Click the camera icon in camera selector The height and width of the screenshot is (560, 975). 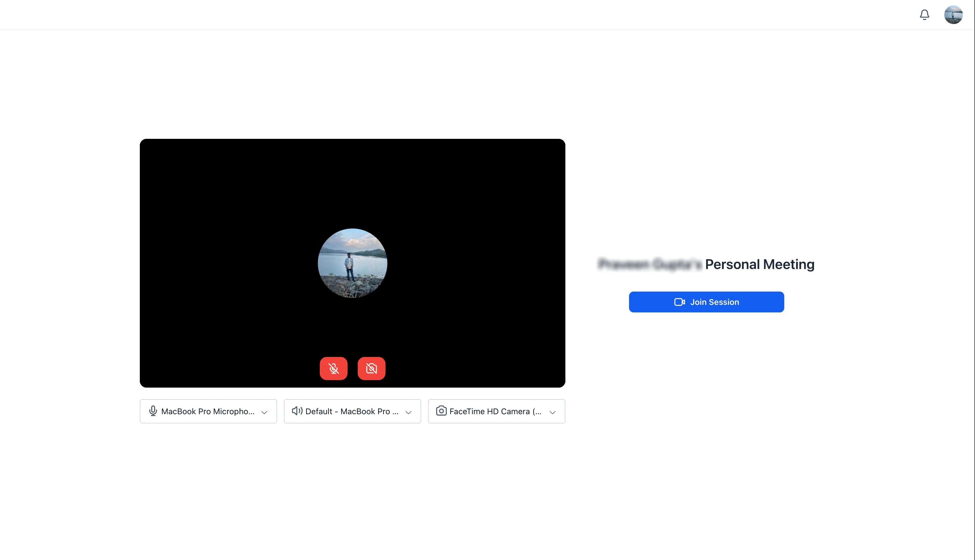441,411
